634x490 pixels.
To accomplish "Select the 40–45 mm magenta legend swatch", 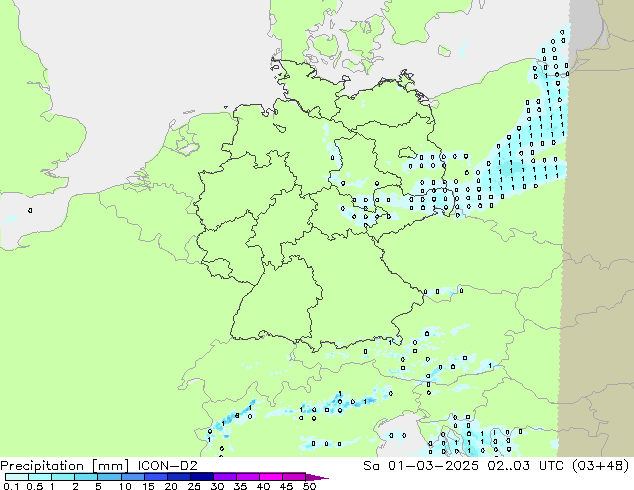I will tap(271, 477).
